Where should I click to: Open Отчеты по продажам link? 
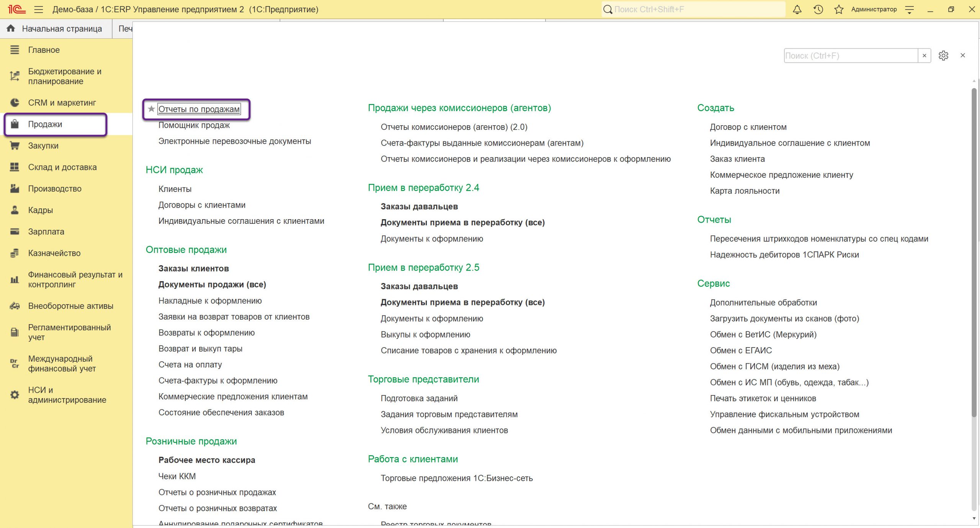coord(199,109)
